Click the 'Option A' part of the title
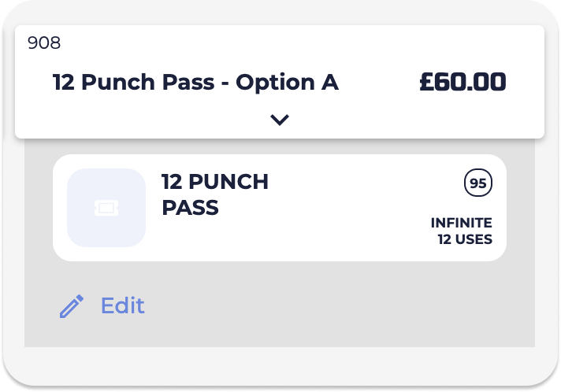This screenshot has width=561, height=392. [x=288, y=82]
